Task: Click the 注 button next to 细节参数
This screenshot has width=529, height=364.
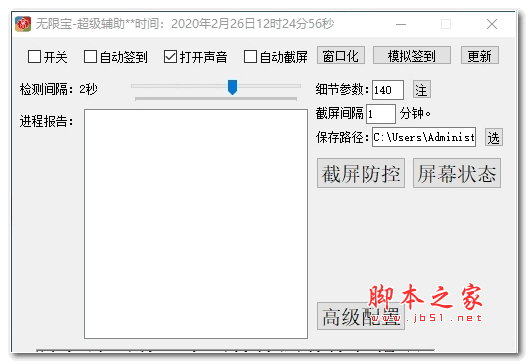Action: pos(422,90)
